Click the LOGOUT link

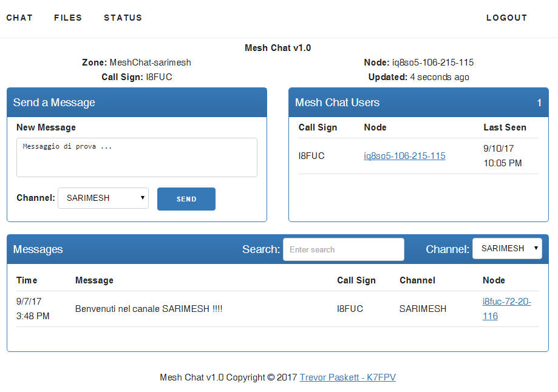(x=506, y=18)
